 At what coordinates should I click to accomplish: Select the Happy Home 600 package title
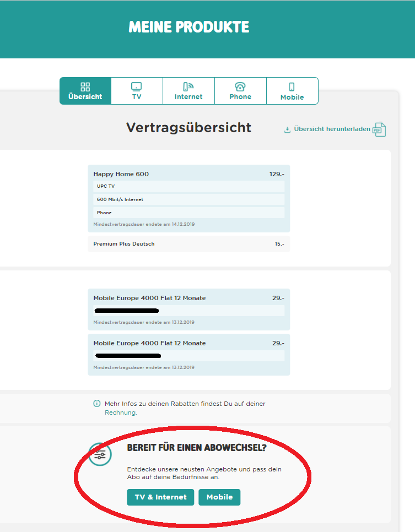point(121,174)
